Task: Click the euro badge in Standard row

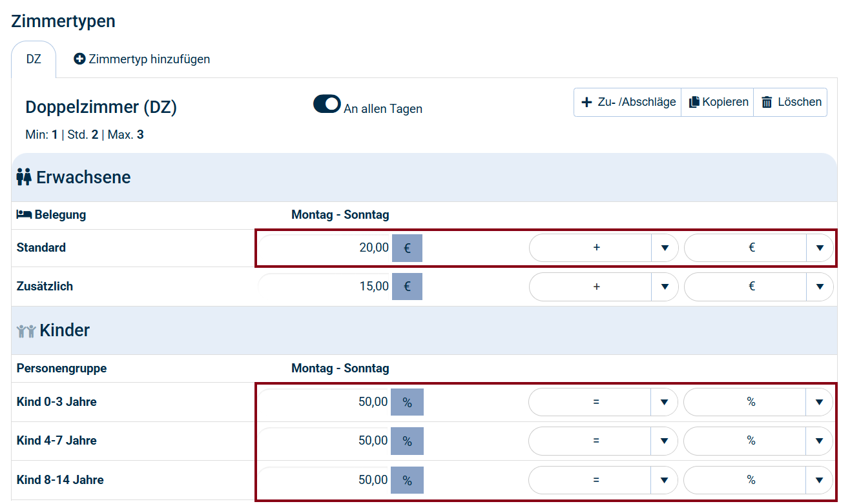Action: 407,248
